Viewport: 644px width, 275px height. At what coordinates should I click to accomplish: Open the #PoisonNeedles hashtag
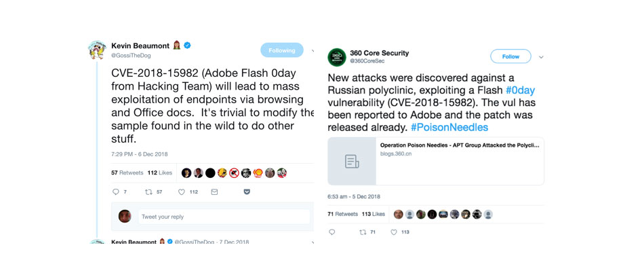click(x=449, y=127)
